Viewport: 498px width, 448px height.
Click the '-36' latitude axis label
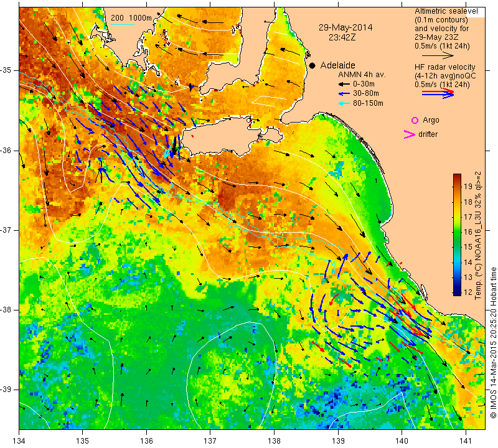tap(6, 150)
